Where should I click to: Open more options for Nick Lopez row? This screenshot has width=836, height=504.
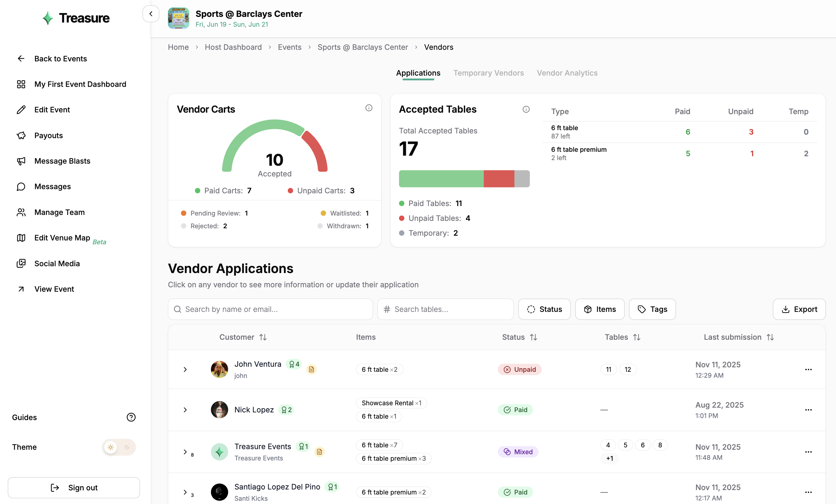pyautogui.click(x=808, y=410)
